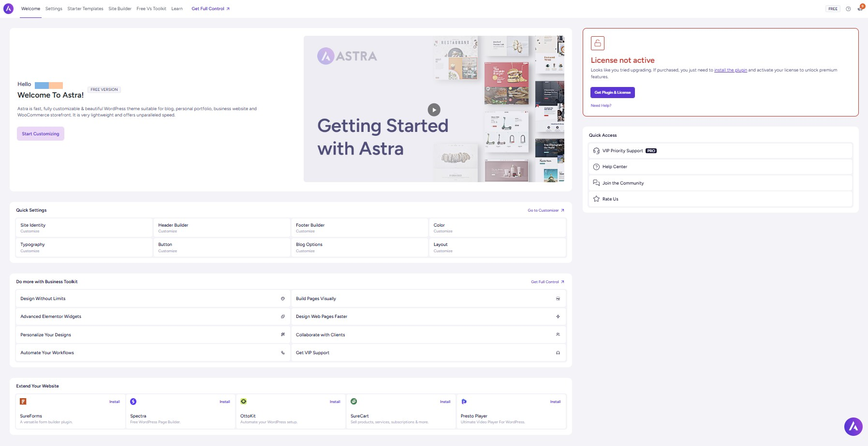Click the VIP Priority Support headset icon
Image resolution: width=868 pixels, height=446 pixels.
pyautogui.click(x=596, y=151)
